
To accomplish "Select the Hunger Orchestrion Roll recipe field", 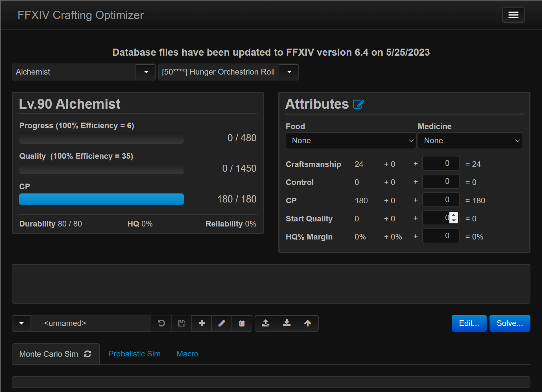I will point(218,72).
